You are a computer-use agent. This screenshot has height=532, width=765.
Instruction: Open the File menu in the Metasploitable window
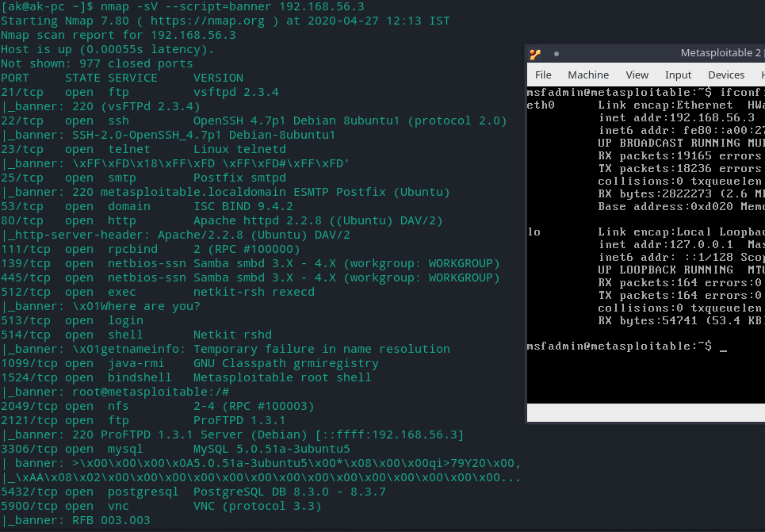[543, 75]
